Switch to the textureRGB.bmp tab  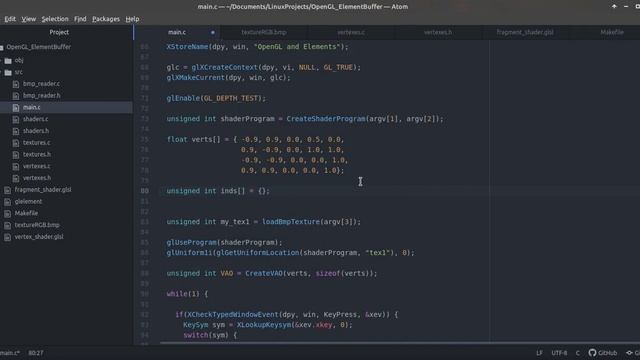tap(264, 32)
